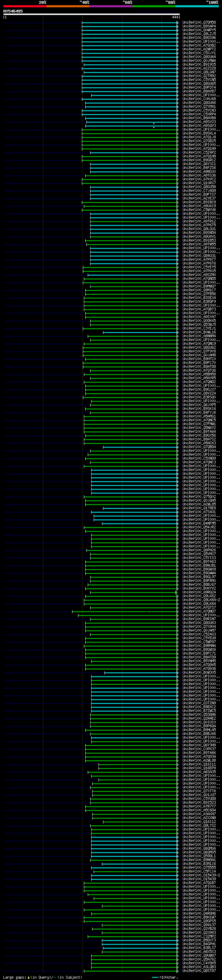
Task: Select hit label UniRef100_Q4RQH6
Action: pos(199,913)
